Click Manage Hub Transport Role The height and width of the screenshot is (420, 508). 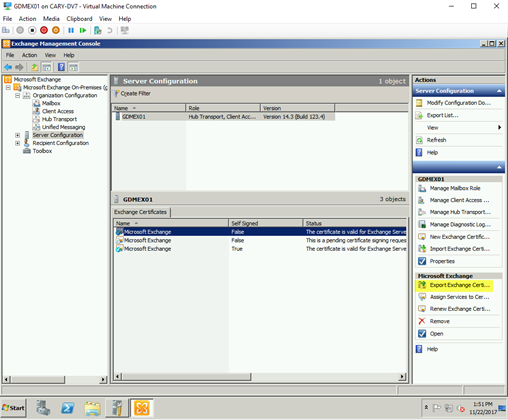460,212
